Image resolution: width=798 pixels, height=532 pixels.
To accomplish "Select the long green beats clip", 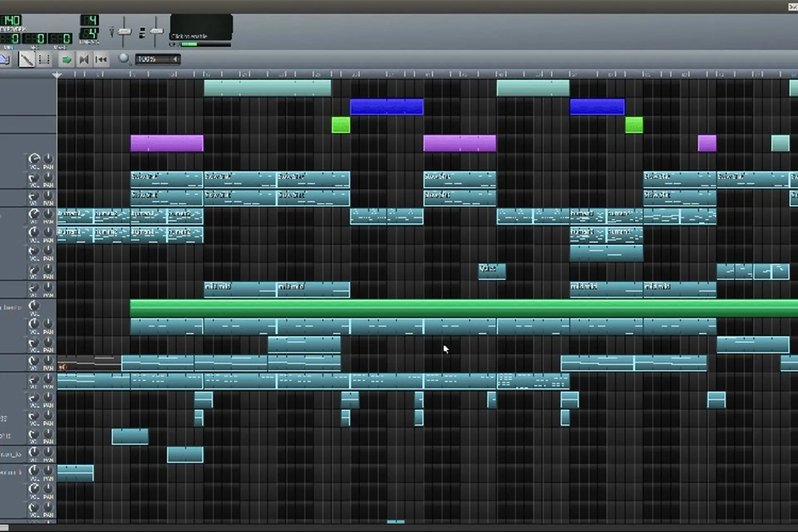I will click(464, 308).
